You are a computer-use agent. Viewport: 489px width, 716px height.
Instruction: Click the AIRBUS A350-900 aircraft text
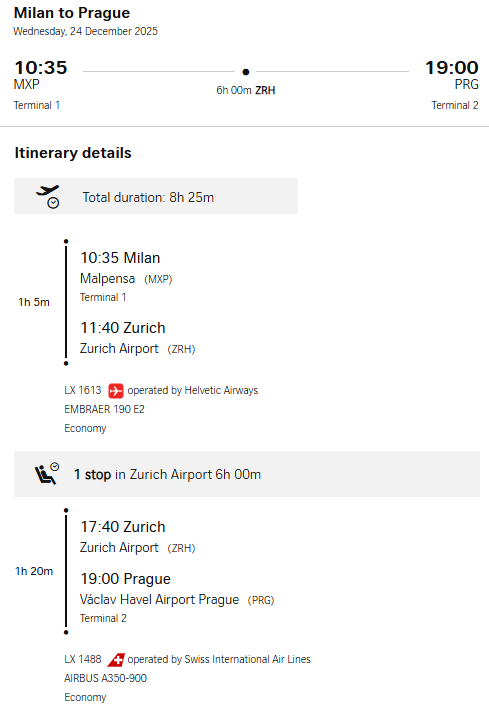105,678
